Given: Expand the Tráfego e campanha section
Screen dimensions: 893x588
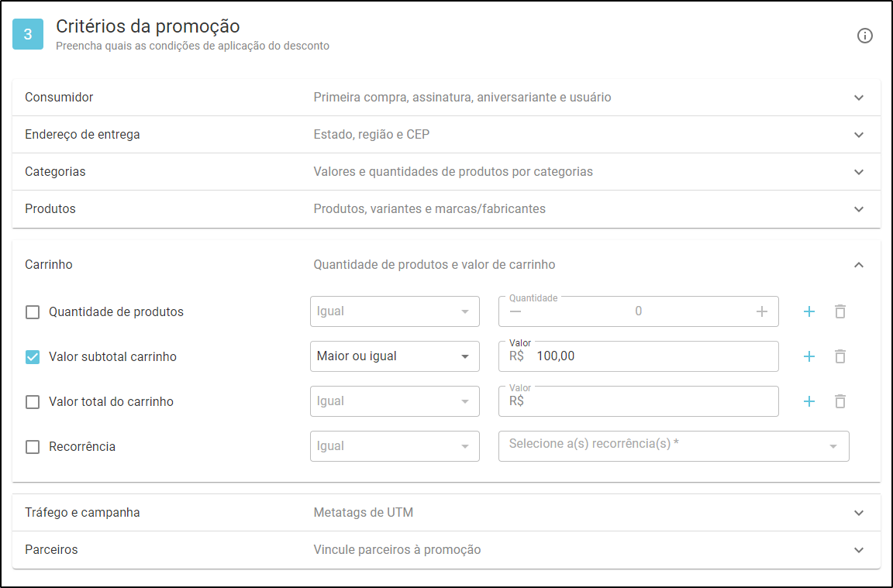Looking at the screenshot, I should [446, 512].
